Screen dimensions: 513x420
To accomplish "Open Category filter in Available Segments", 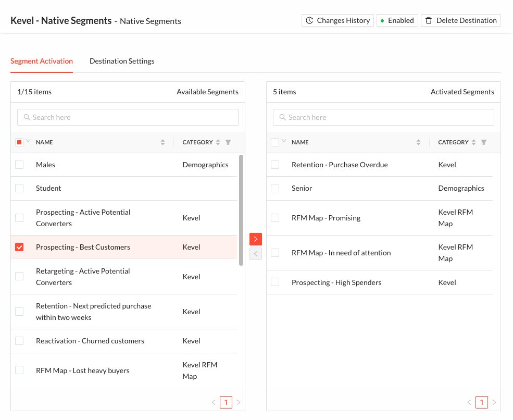I will tap(228, 142).
